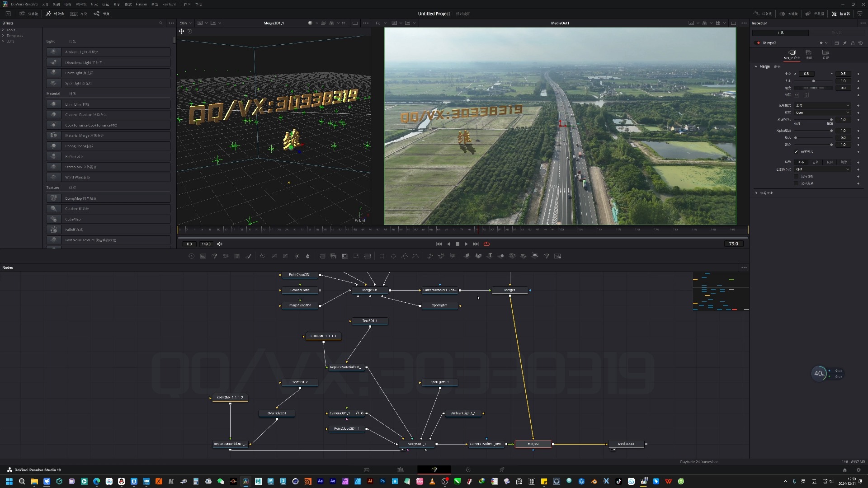The width and height of the screenshot is (868, 488).
Task: Add a Rectangle mask tool
Action: [382, 256]
